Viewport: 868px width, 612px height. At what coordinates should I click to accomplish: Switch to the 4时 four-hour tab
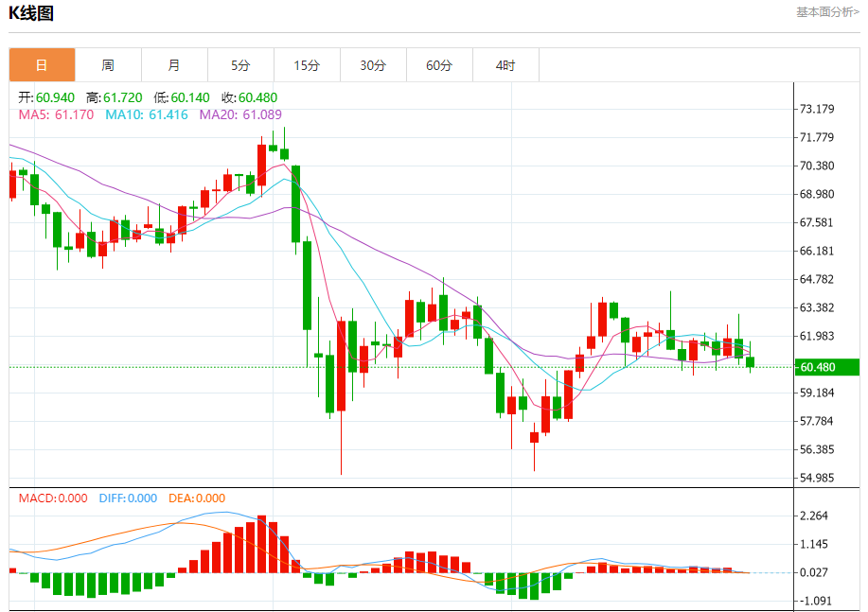tap(505, 65)
